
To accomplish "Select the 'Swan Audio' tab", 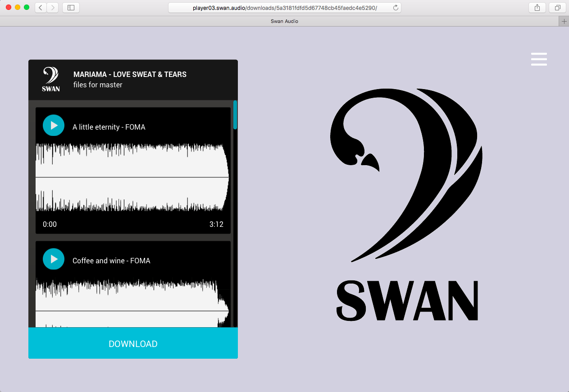I will tap(284, 21).
